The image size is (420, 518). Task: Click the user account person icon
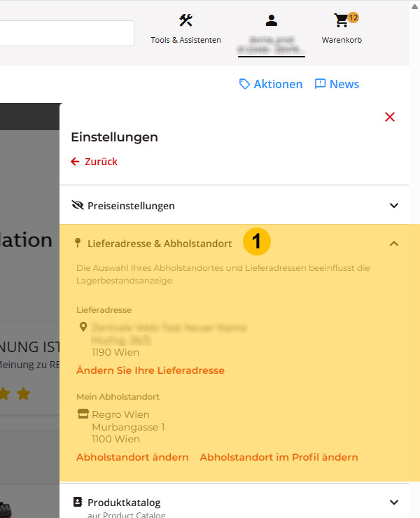click(272, 20)
